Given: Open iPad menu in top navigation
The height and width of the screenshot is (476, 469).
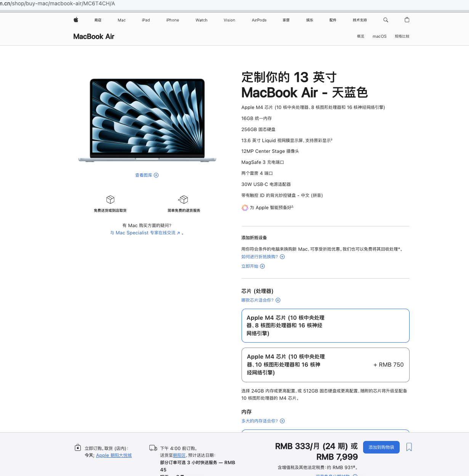Looking at the screenshot, I should pos(146,20).
